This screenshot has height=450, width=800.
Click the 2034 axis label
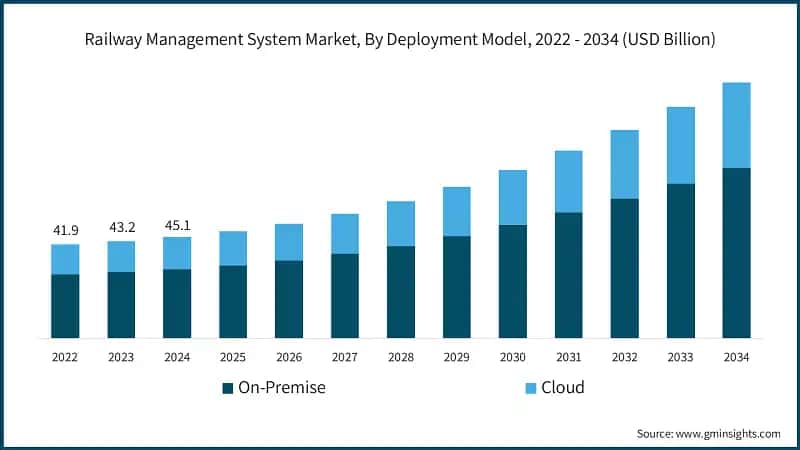click(736, 357)
